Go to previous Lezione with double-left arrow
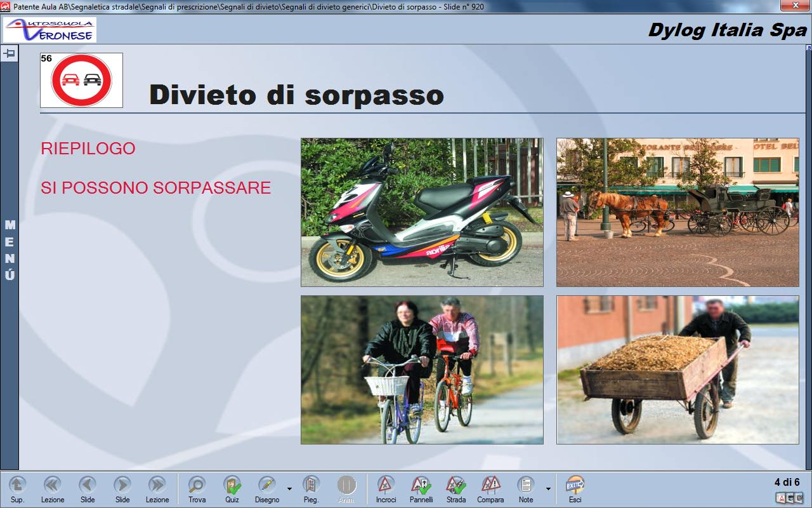 [x=53, y=489]
